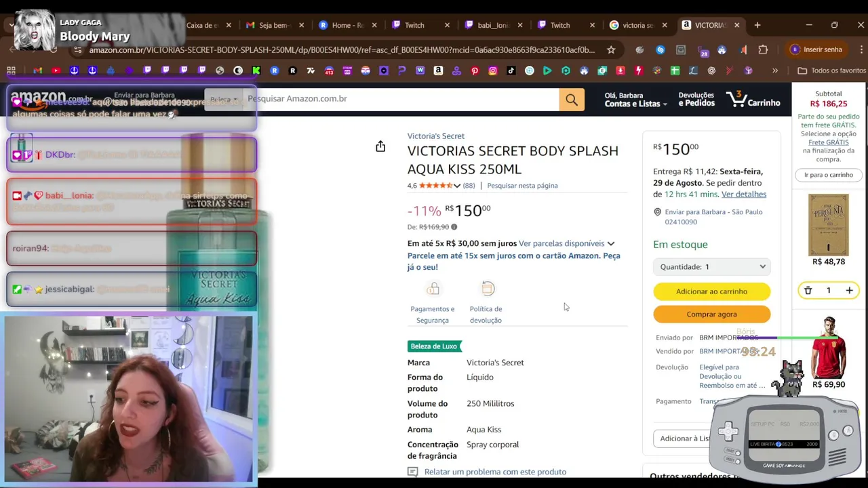868x488 pixels.
Task: Expand Ver parcelas disponíveis chevron
Action: point(610,243)
